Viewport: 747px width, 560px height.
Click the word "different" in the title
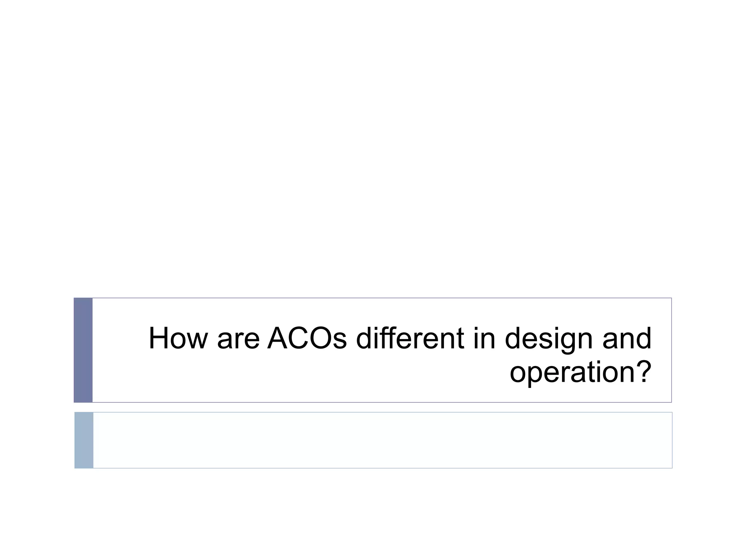[410, 338]
